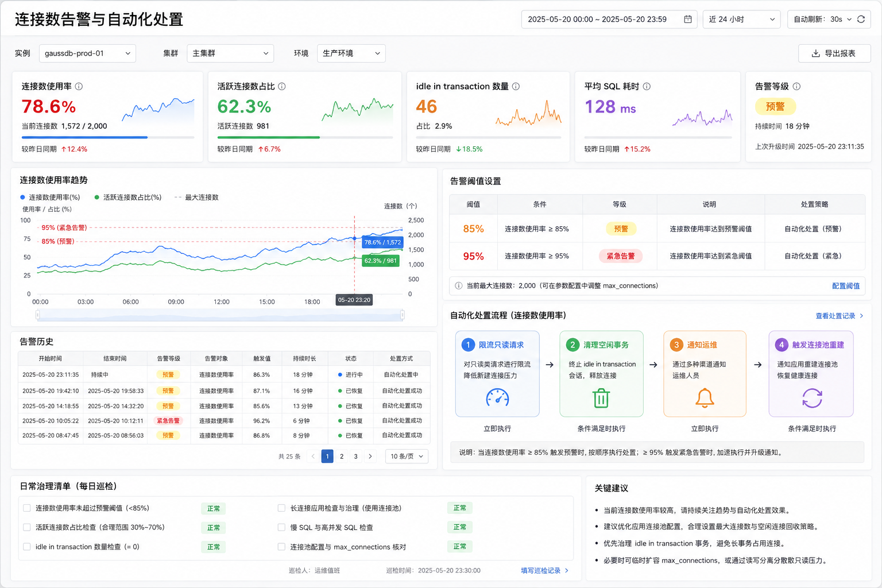Click the middle of the chart range slider track
Viewport: 882px width, 588px height.
220,315
